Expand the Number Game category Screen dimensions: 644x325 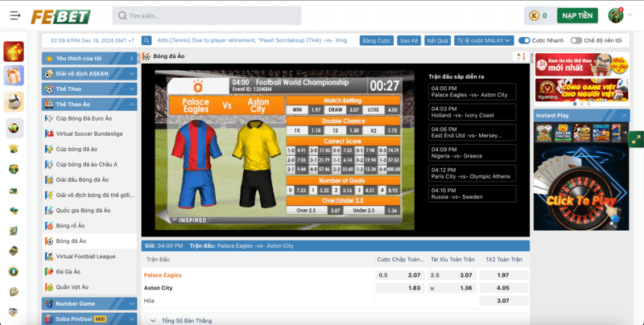point(89,304)
